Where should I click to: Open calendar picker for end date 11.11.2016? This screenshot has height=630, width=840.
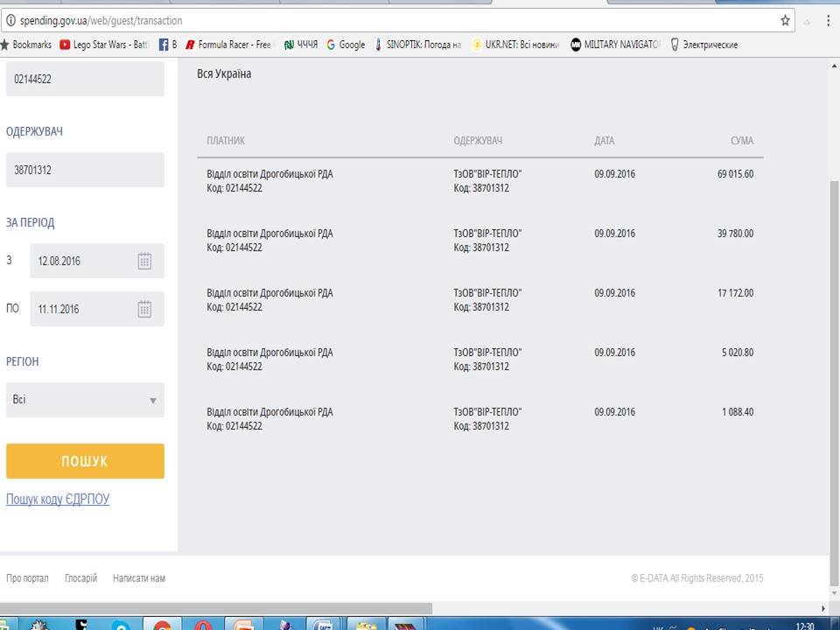(144, 309)
